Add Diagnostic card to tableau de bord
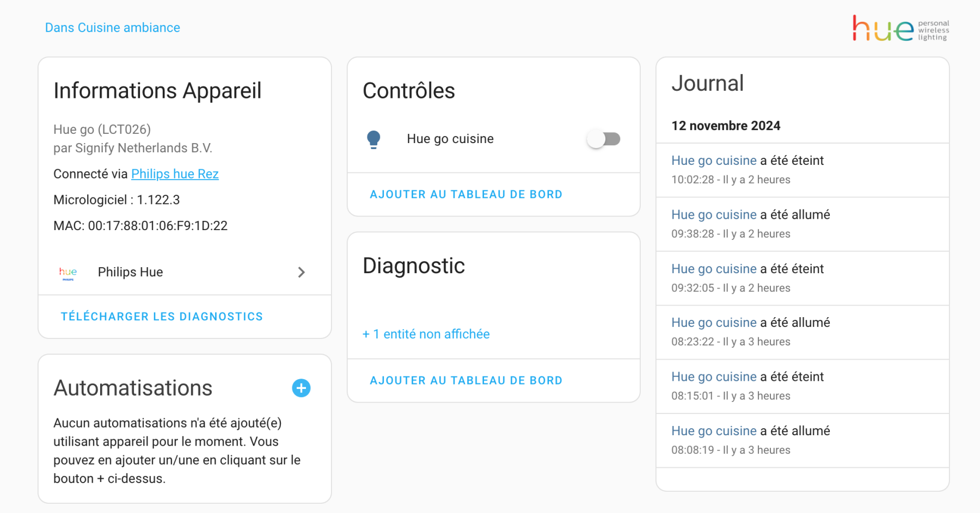980x513 pixels. pos(466,380)
